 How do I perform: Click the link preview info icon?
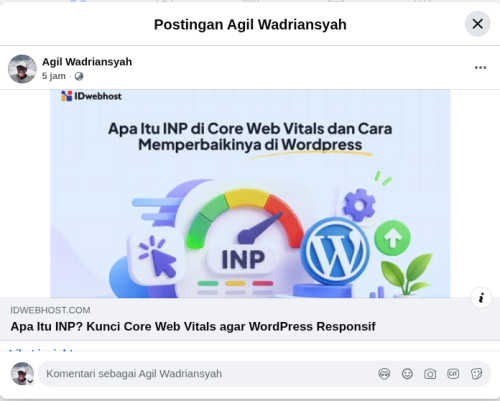481,298
